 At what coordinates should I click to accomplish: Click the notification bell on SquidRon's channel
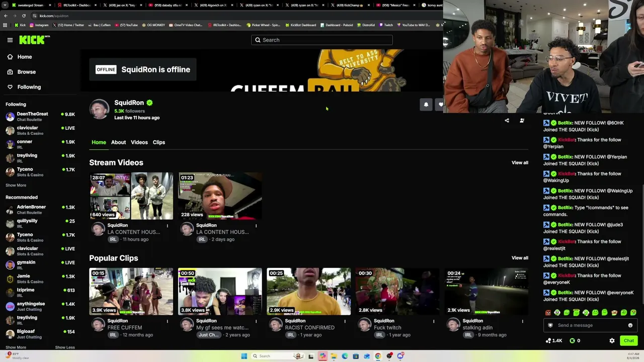[426, 105]
